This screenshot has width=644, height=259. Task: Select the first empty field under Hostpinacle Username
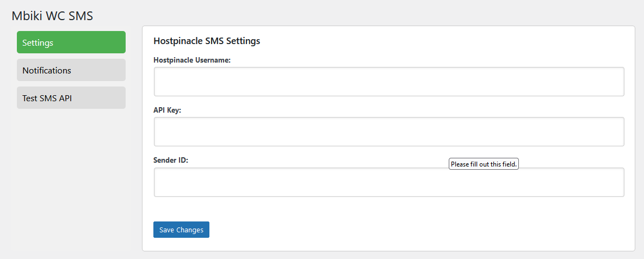389,82
